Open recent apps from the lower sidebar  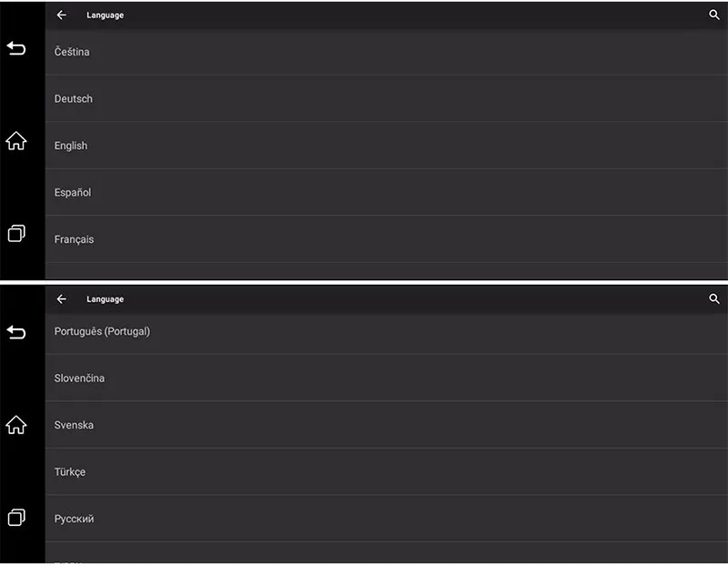tap(16, 517)
